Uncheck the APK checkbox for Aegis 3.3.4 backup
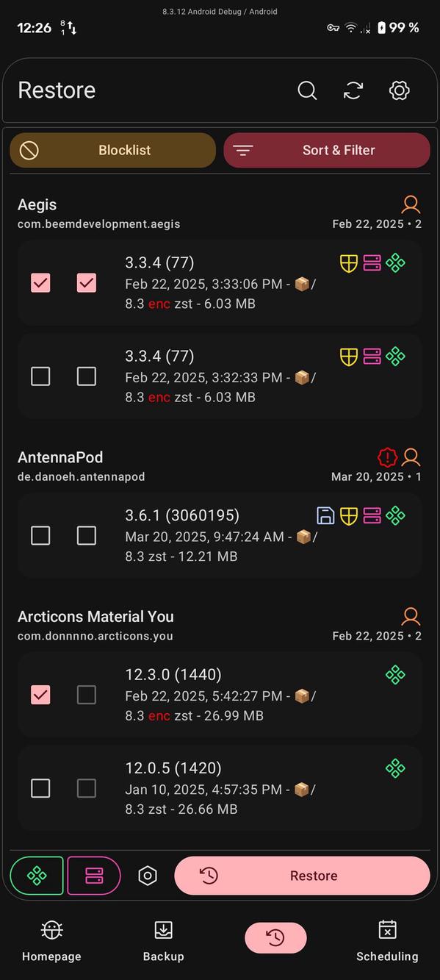This screenshot has height=980, width=440. coord(40,282)
